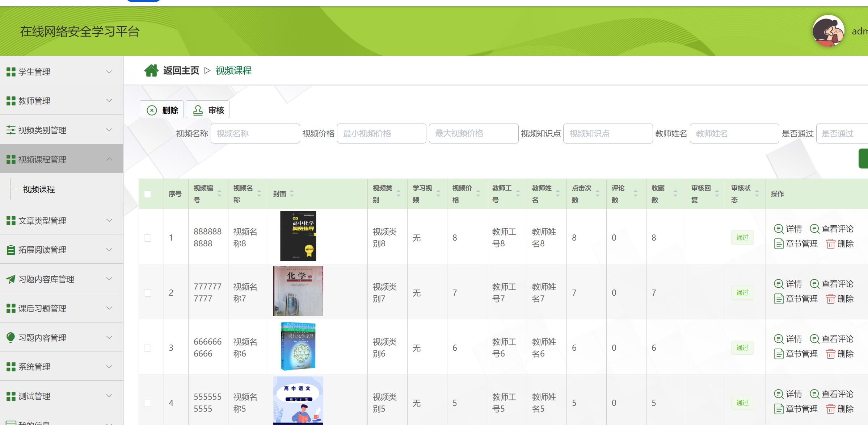Click 查看评论 icon in row 4

click(x=814, y=394)
